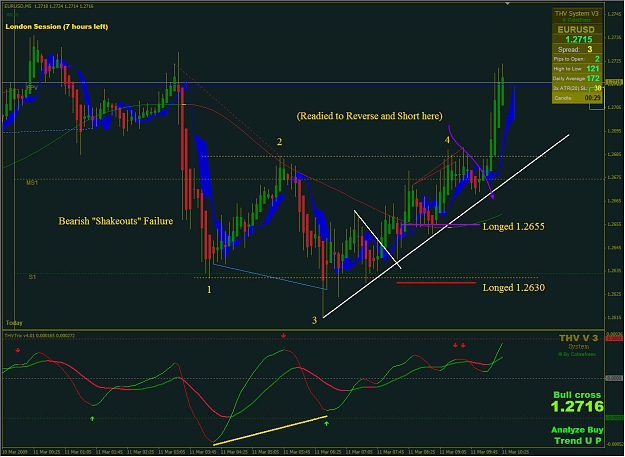Select the long white rising trendline
The width and height of the screenshot is (625, 457).
point(446,226)
